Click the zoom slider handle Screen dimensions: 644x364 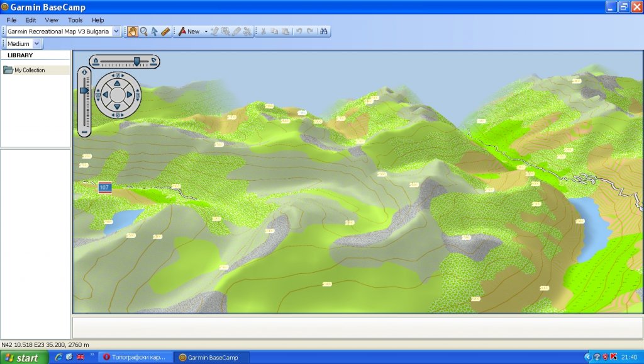click(x=84, y=90)
